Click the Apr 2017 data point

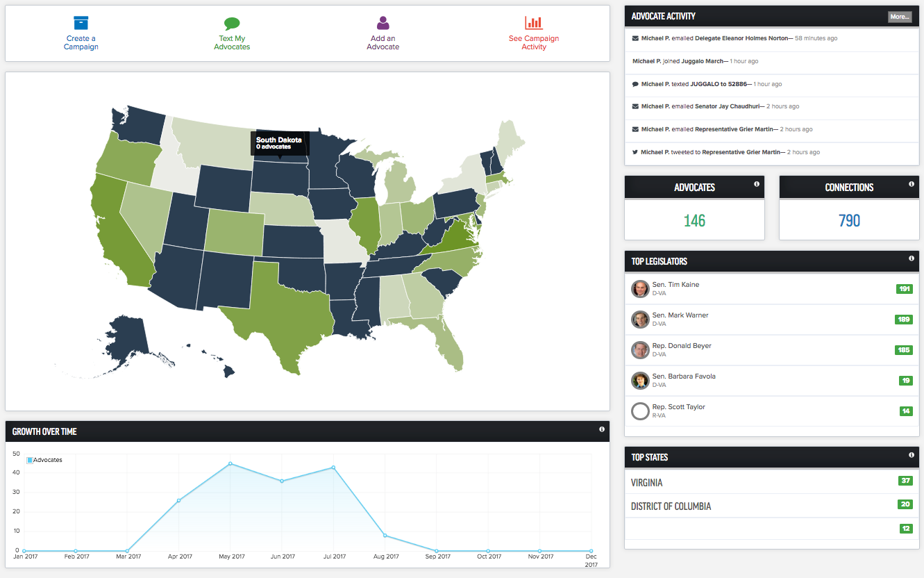[178, 500]
